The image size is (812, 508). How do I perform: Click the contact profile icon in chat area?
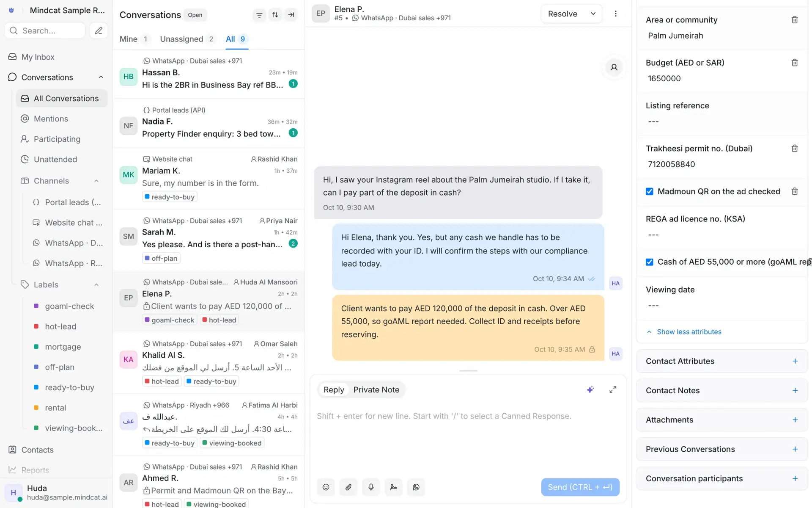[614, 67]
